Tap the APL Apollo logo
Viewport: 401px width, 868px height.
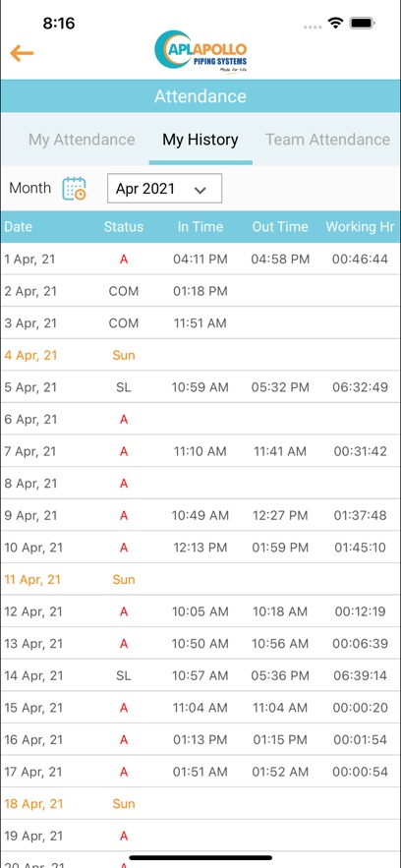coord(200,53)
